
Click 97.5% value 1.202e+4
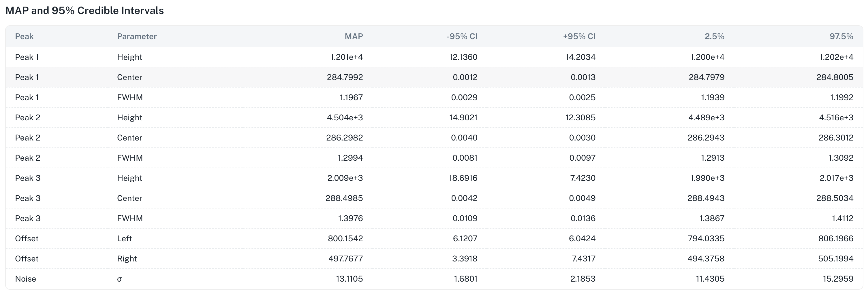click(837, 57)
